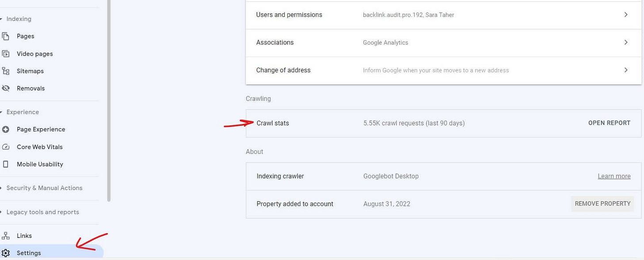
Task: Open Settings using the gear icon
Action: click(5, 252)
